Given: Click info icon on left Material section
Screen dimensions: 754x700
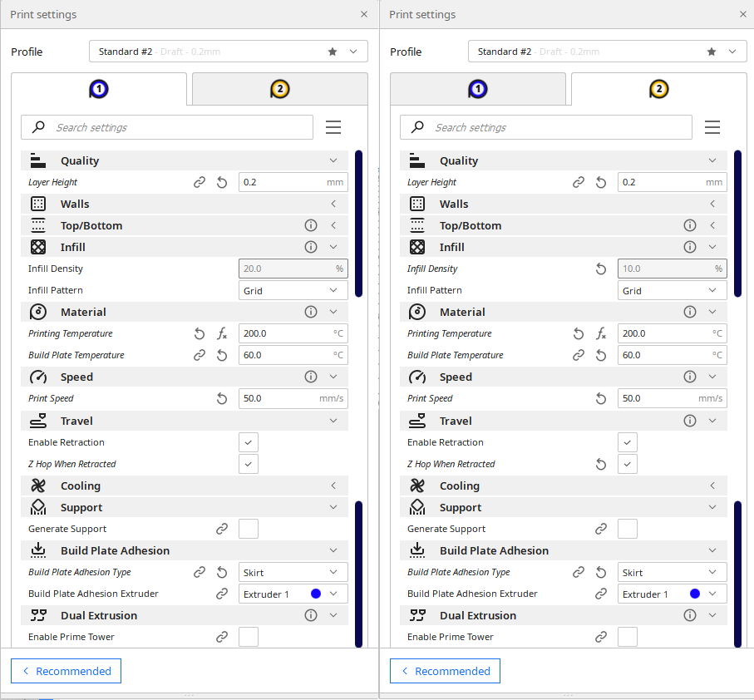Looking at the screenshot, I should [x=311, y=312].
